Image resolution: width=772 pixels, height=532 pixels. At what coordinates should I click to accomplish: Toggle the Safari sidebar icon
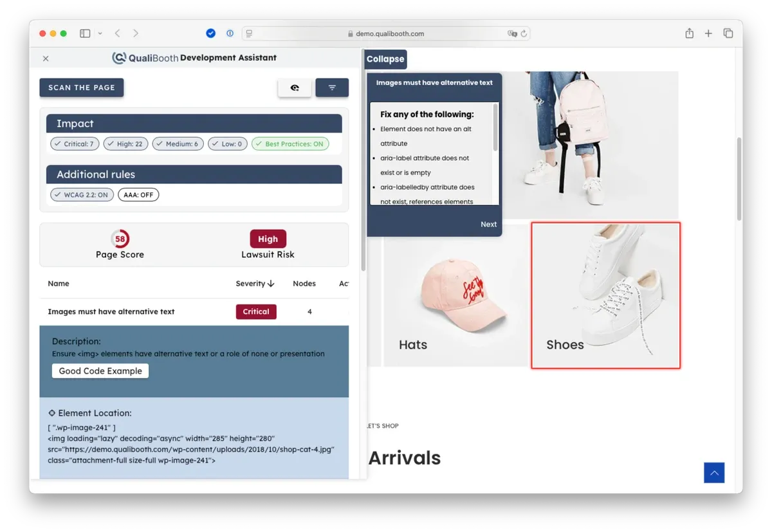(85, 33)
